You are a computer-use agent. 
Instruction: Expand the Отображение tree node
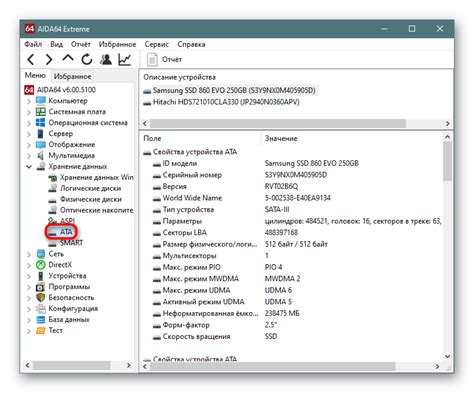coord(29,145)
